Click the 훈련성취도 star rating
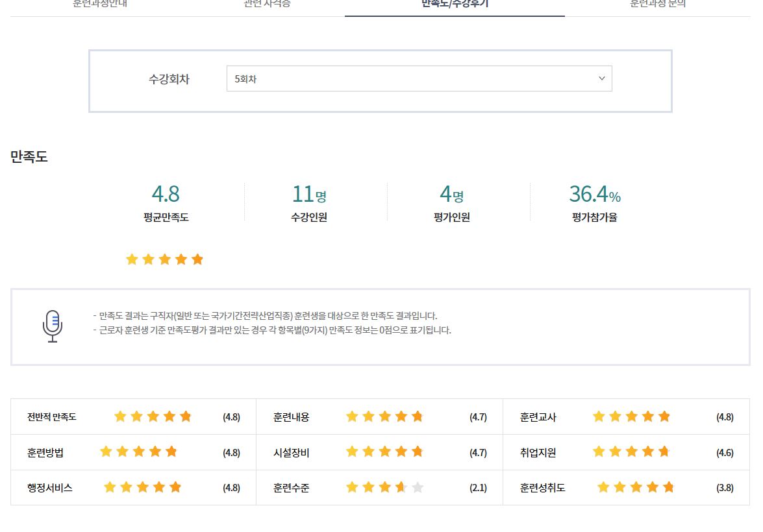Viewport: 763px width, 532px height. 636,487
